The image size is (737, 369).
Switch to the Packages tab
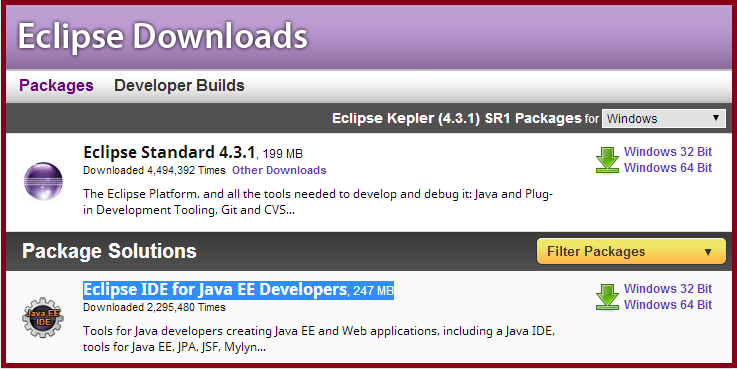tap(56, 86)
